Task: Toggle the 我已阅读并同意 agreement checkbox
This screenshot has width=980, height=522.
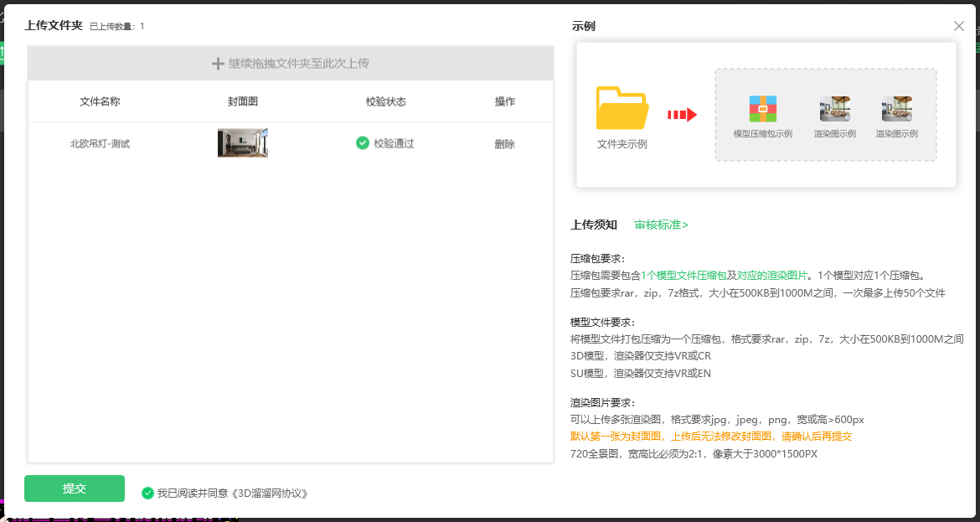Action: pos(147,494)
